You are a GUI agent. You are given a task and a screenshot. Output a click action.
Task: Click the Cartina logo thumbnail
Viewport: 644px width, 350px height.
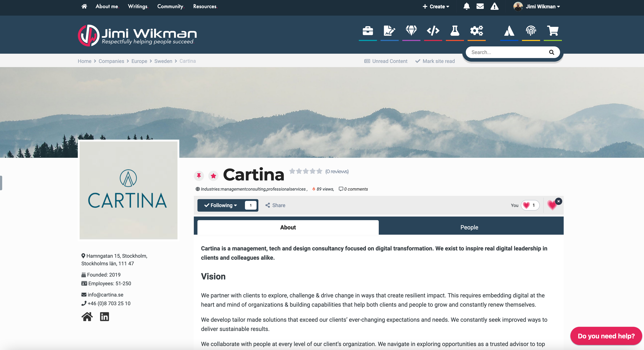point(129,190)
